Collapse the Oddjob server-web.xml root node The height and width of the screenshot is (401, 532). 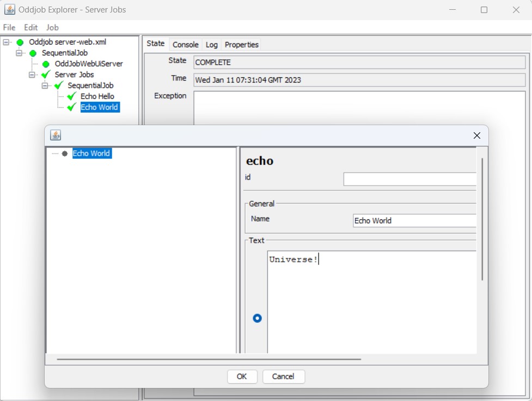[x=6, y=42]
